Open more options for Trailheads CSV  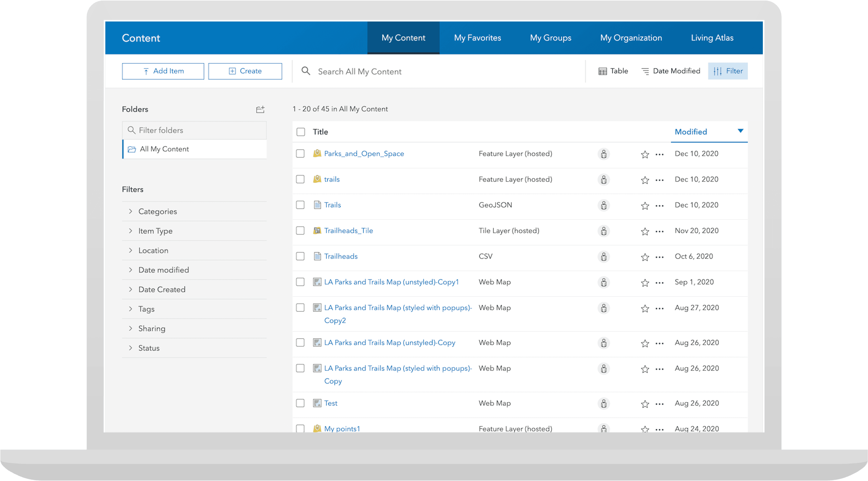coord(659,257)
